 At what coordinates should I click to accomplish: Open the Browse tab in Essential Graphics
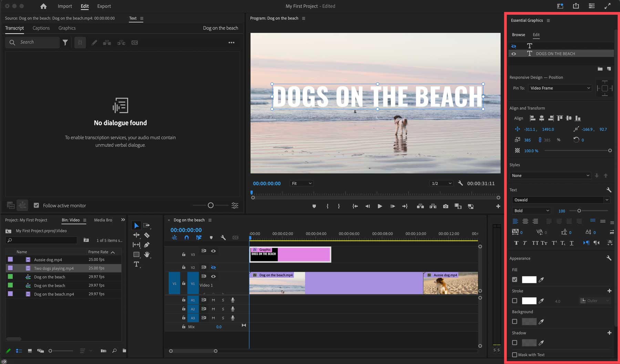pyautogui.click(x=518, y=35)
